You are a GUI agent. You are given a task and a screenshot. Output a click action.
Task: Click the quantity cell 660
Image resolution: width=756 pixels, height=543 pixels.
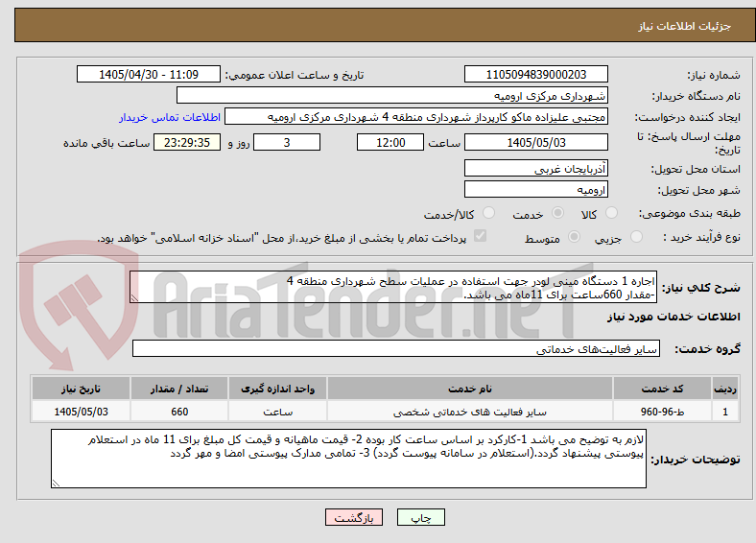[x=179, y=412]
